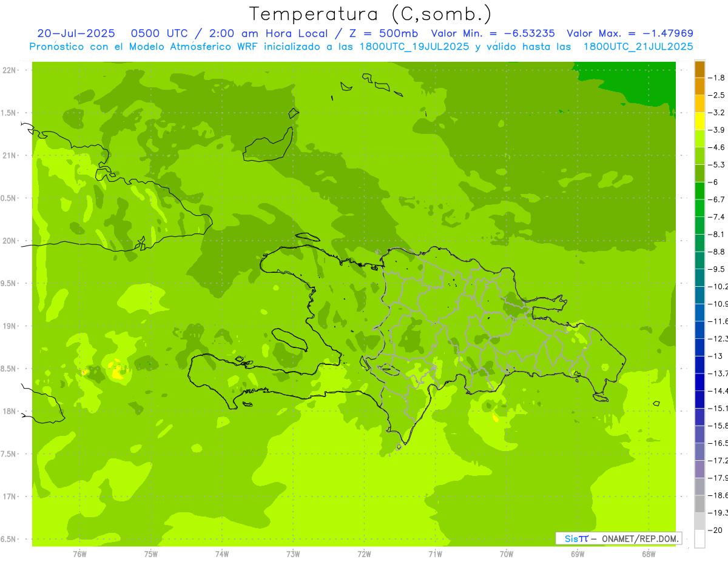Screen dimensions: 728x562
Task: Click the '2:00 am Hora Local' text
Action: pyautogui.click(x=269, y=33)
